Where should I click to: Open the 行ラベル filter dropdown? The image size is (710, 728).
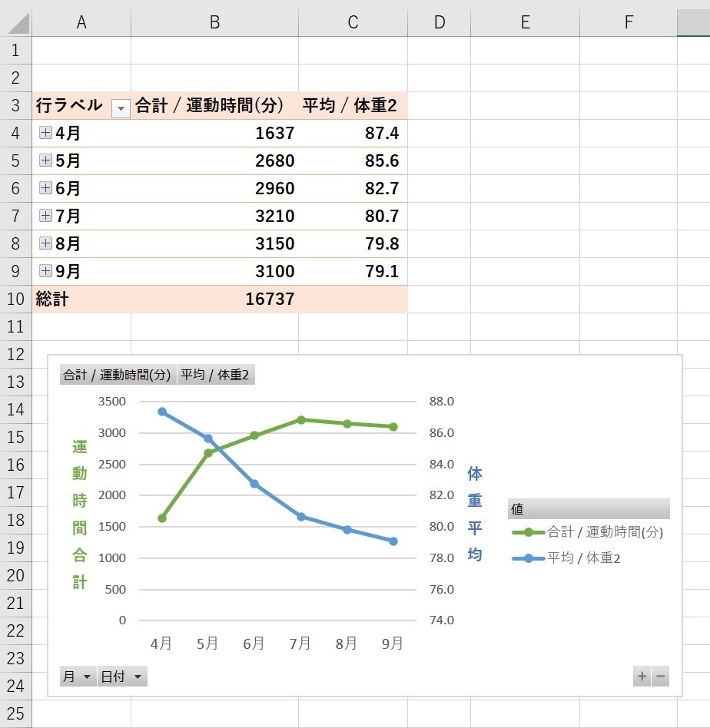[121, 108]
